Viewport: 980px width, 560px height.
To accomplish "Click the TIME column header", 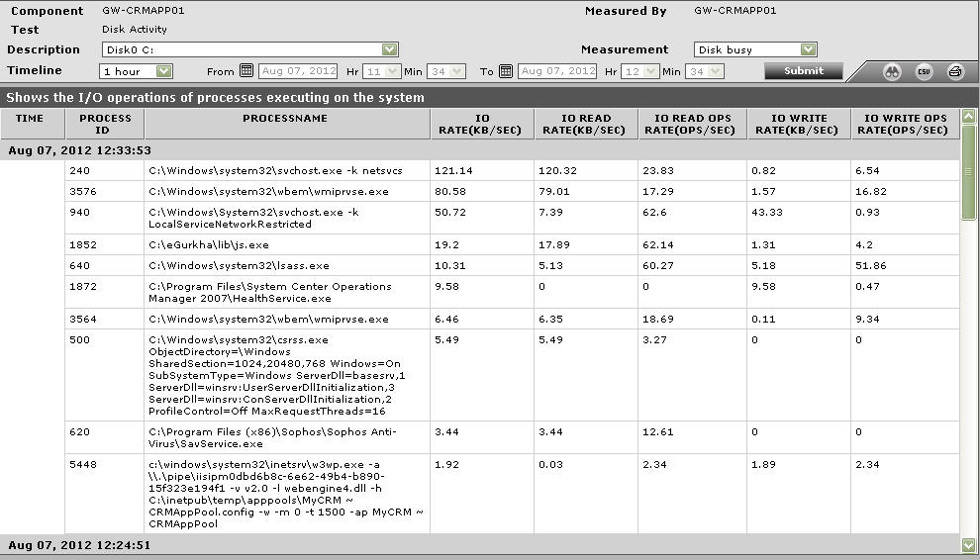I will tap(33, 124).
